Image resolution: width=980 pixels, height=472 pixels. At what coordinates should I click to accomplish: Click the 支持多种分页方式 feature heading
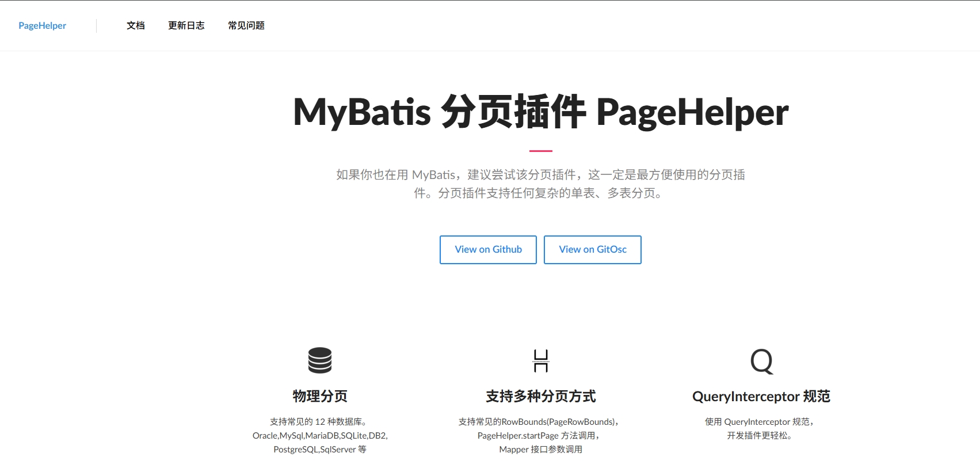540,396
